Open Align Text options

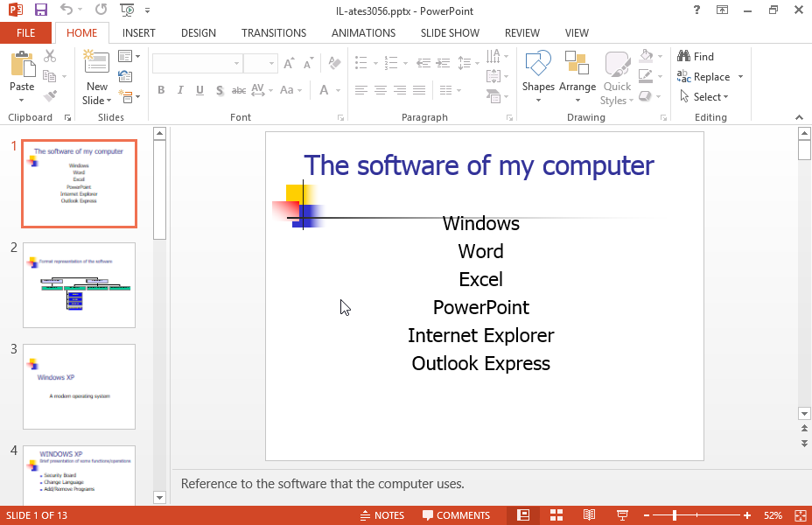pos(497,76)
